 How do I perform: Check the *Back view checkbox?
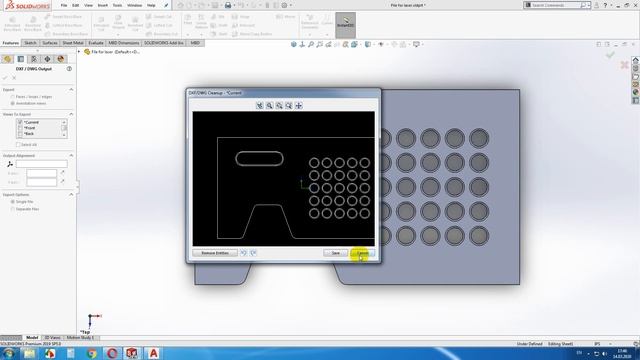[20, 133]
